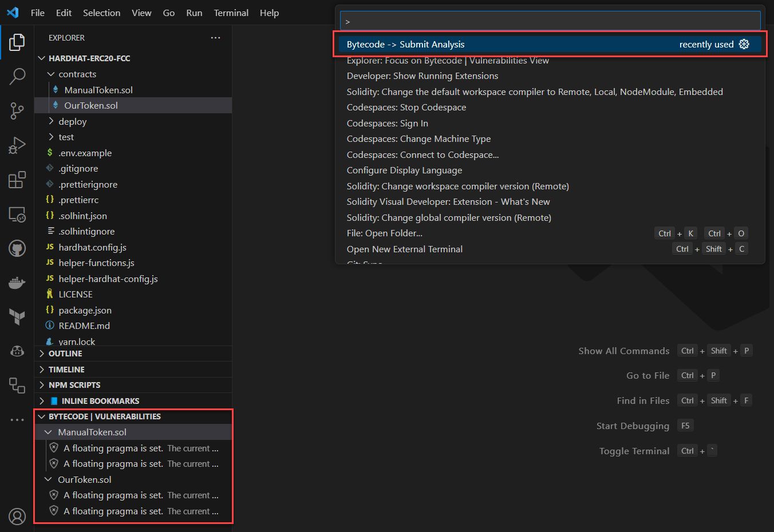Open the Extensions view icon
Screen dimensions: 774x532
[17, 180]
